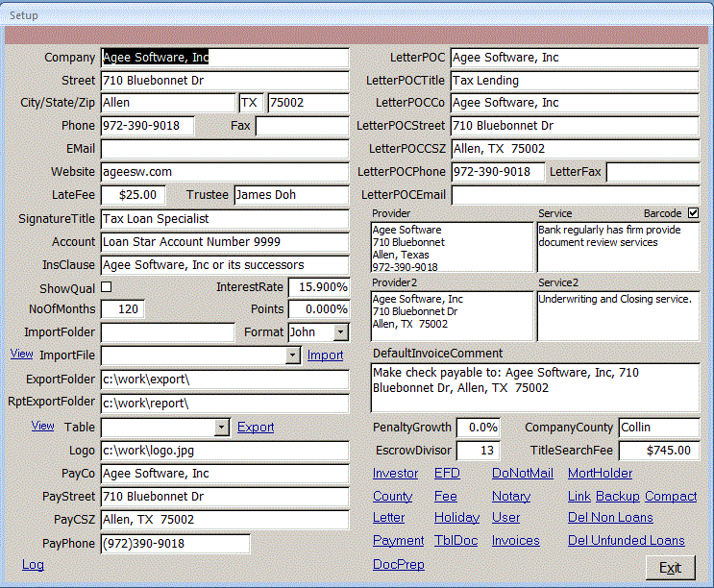Click the Exit button
Viewport: 714px width, 588px height.
670,568
